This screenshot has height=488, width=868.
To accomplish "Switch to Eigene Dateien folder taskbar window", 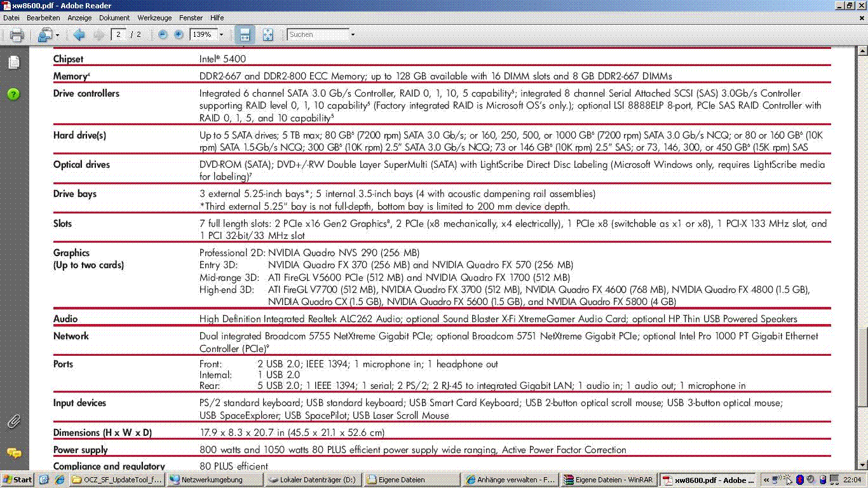I will [412, 480].
